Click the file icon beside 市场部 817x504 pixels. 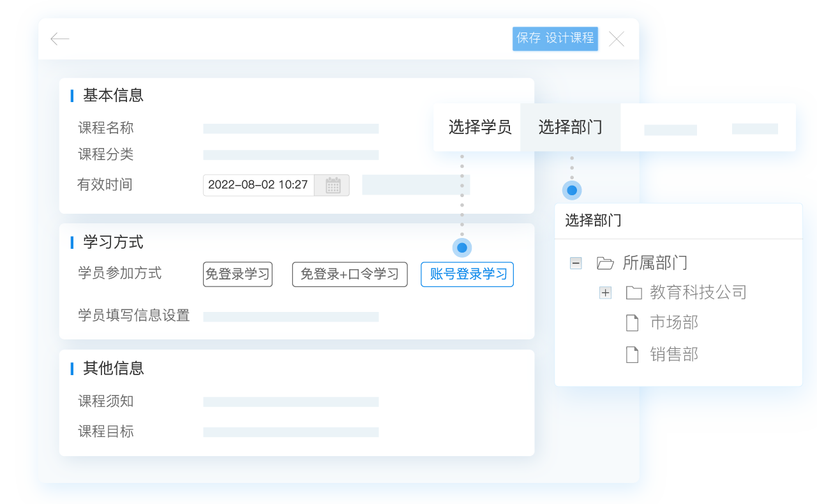click(x=633, y=323)
